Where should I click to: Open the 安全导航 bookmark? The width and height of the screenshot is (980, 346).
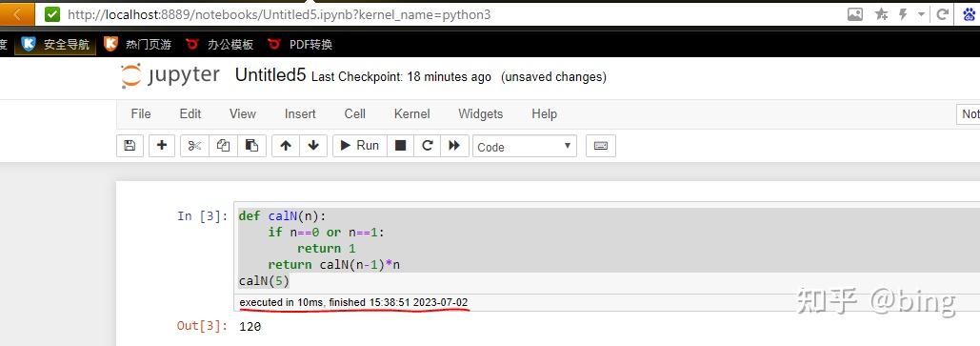pos(55,45)
